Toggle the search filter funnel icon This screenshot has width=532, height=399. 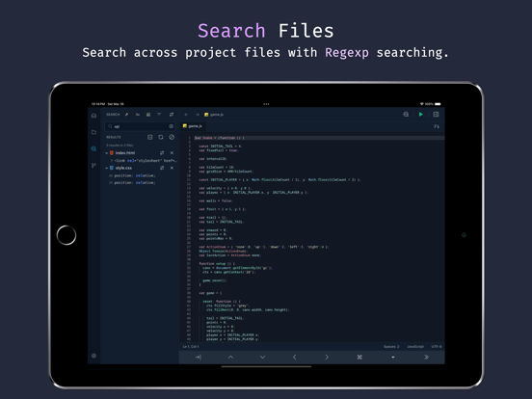pyautogui.click(x=159, y=115)
